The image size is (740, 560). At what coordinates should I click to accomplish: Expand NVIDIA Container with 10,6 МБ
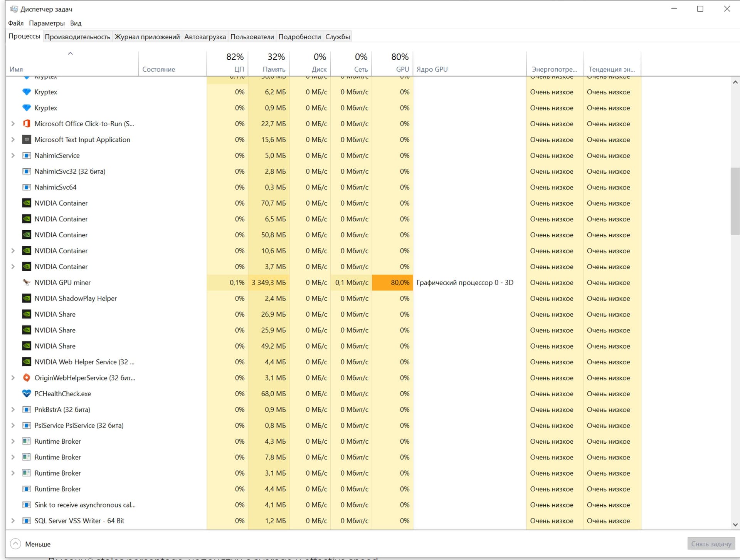click(13, 251)
